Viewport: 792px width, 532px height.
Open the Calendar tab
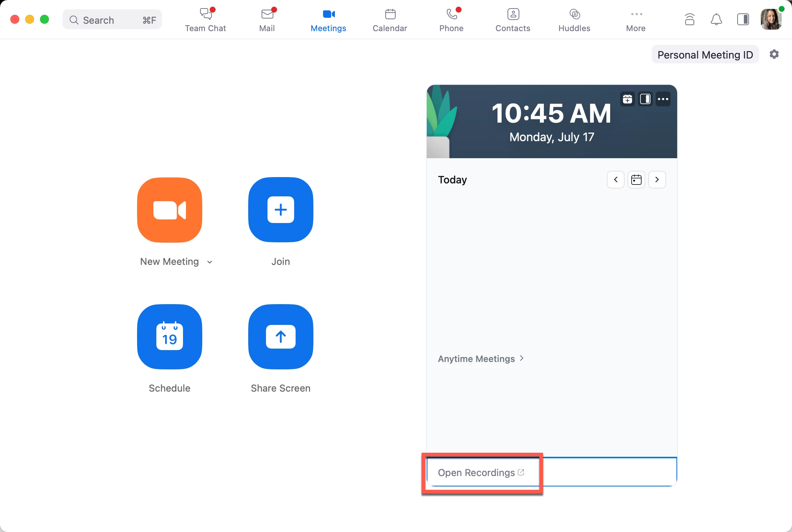(390, 20)
